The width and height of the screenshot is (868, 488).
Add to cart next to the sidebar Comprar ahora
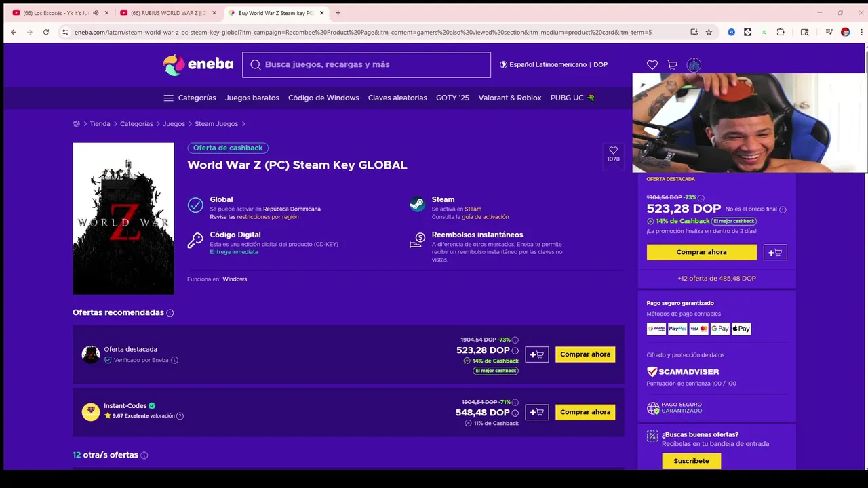(x=775, y=252)
